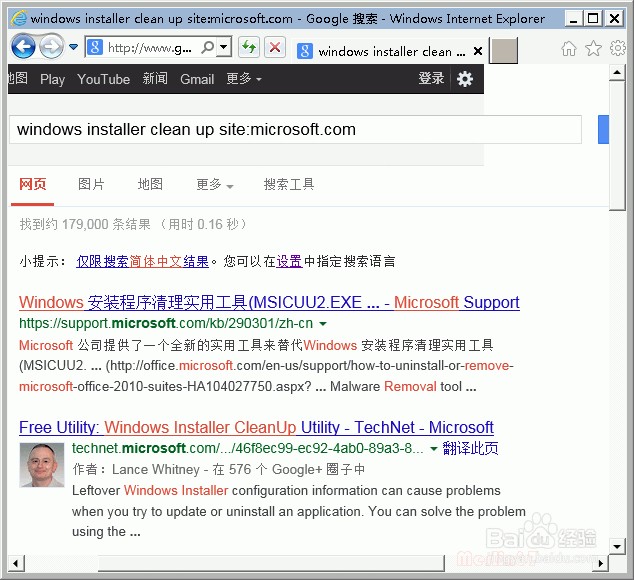
Task: Open the Windows 安装程序清理实用工具 result
Action: pyautogui.click(x=269, y=303)
